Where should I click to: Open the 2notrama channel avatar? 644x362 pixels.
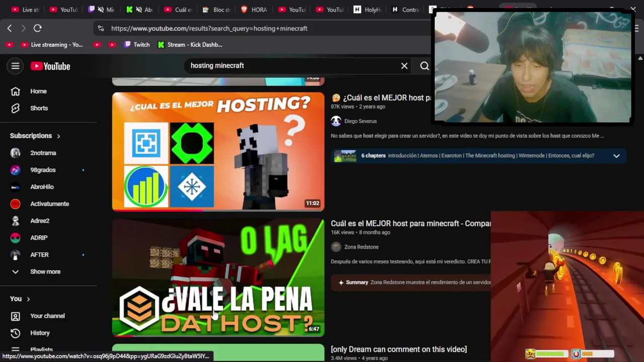coord(16,153)
